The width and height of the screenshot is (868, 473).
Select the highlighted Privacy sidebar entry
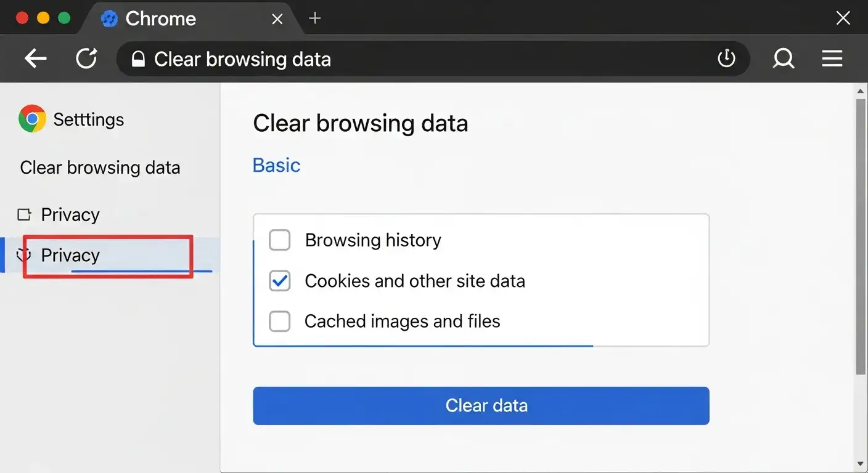click(x=70, y=255)
